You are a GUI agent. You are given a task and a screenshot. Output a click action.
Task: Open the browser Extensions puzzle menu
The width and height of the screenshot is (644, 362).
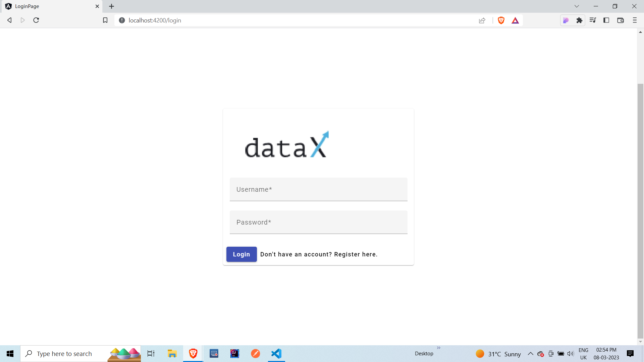point(579,20)
